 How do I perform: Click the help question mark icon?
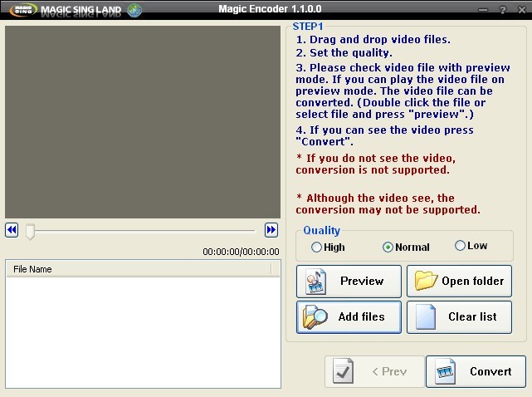click(x=503, y=10)
